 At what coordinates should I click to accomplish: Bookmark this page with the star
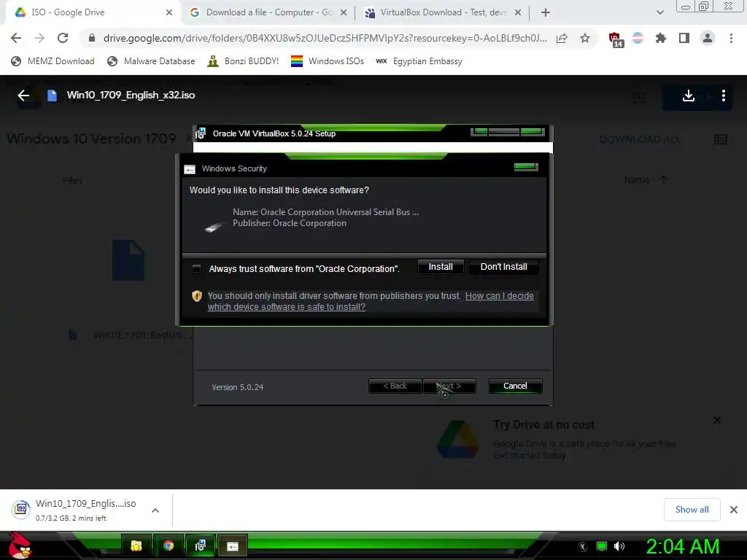(x=585, y=38)
